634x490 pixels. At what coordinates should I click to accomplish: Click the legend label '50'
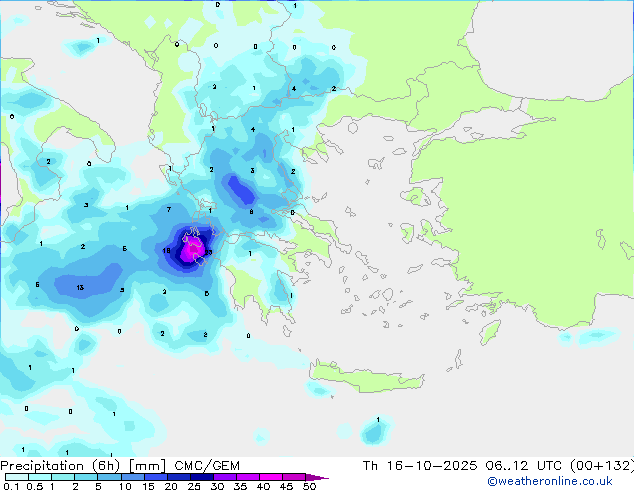click(x=310, y=486)
